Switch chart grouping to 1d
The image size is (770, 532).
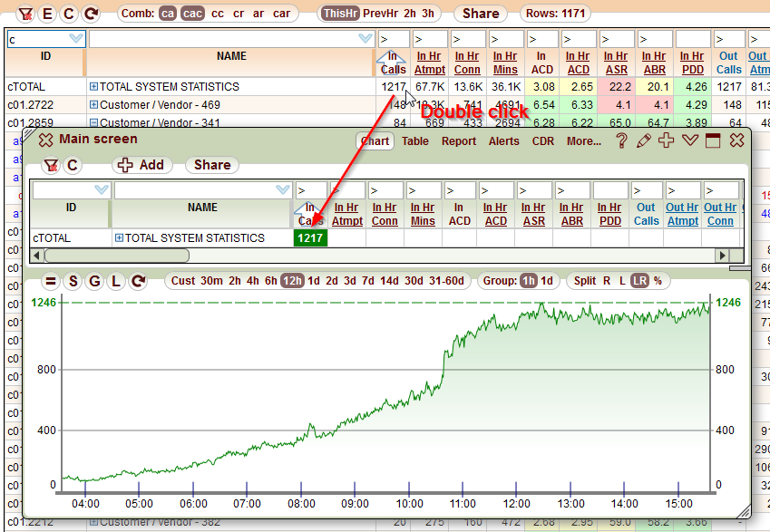547,281
